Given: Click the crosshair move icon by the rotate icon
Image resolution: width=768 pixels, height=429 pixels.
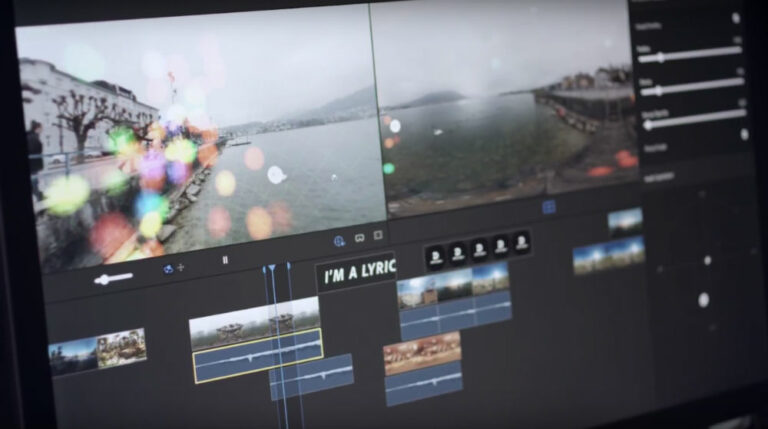Looking at the screenshot, I should coord(181,267).
